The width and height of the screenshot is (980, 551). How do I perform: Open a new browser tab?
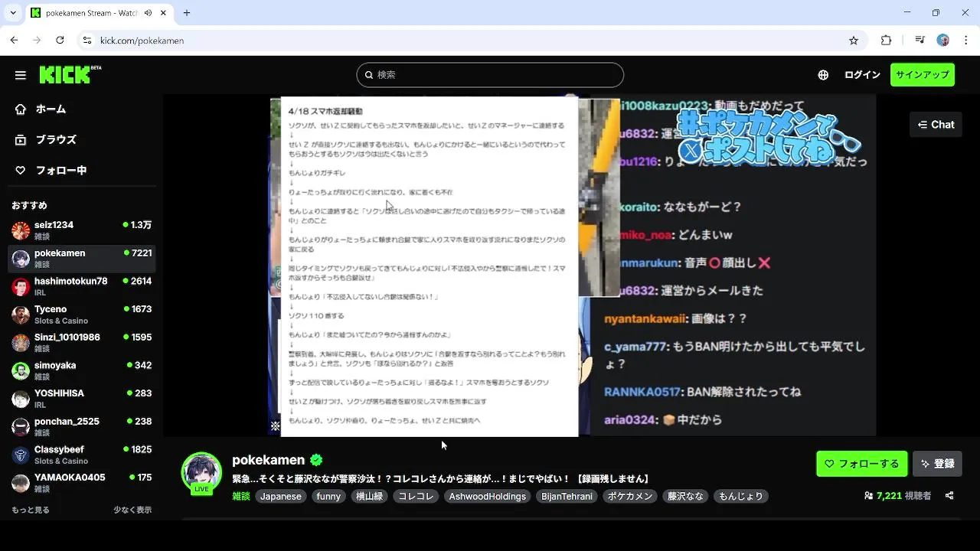(187, 13)
